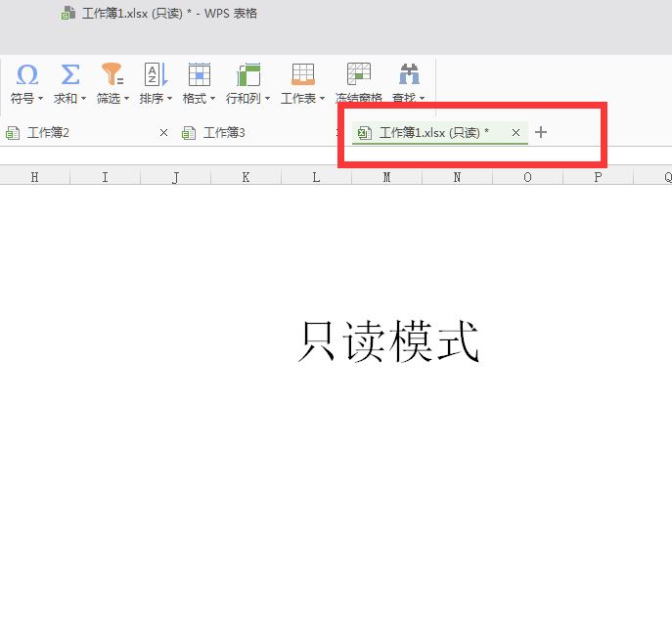Expand the 工作表 dropdown arrow
Image resolution: width=672 pixels, height=629 pixels.
click(x=322, y=99)
